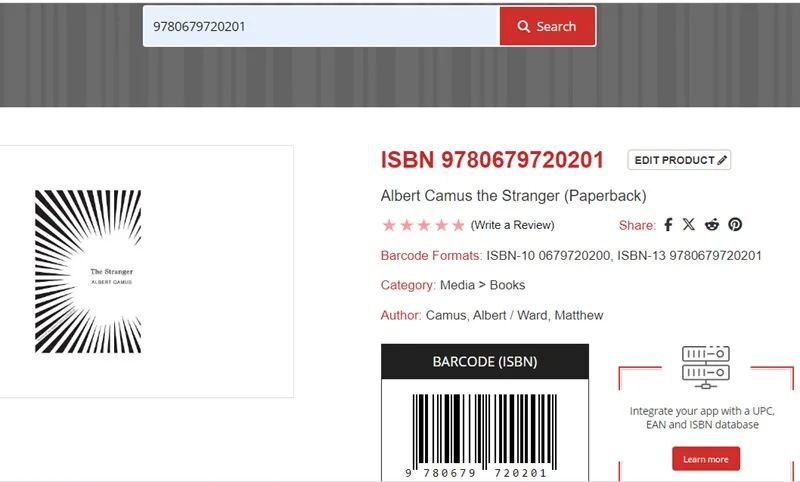Click the EDIT PRODUCT button
800x482 pixels.
click(679, 160)
